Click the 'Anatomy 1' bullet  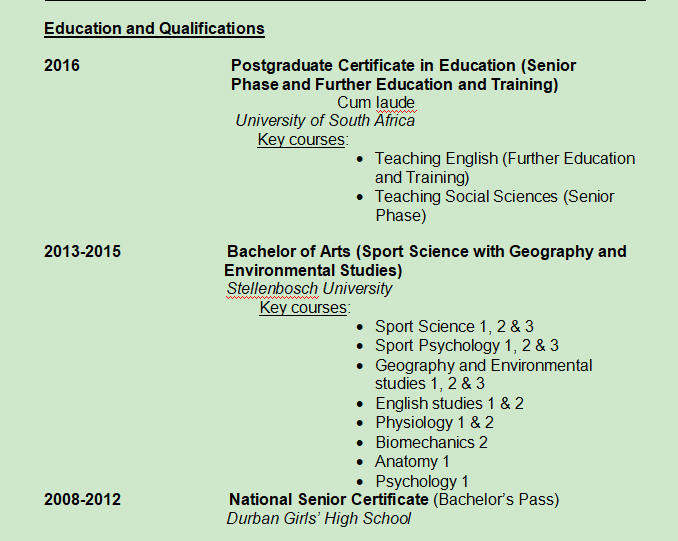(x=412, y=461)
